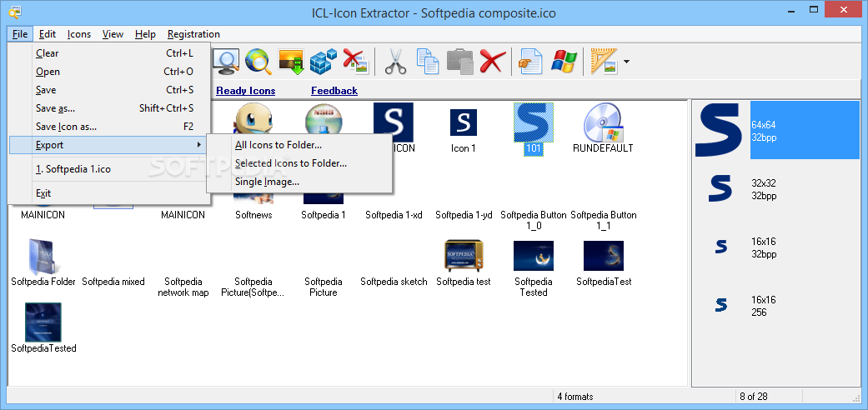Click the Softpedia mixed label

point(113,281)
